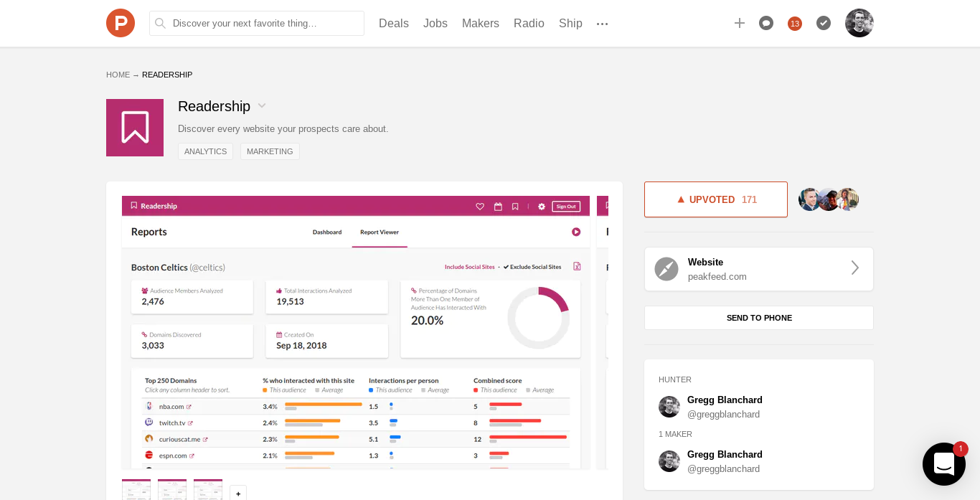Screen dimensions: 980x500
Task: Go to the Jobs page
Action: click(x=435, y=23)
